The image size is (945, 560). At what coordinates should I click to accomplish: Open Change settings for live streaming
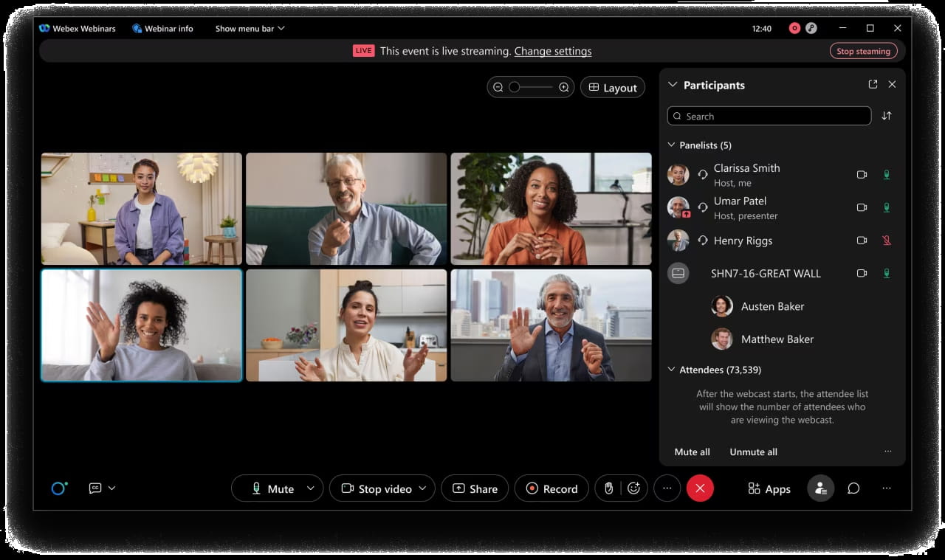pos(553,51)
